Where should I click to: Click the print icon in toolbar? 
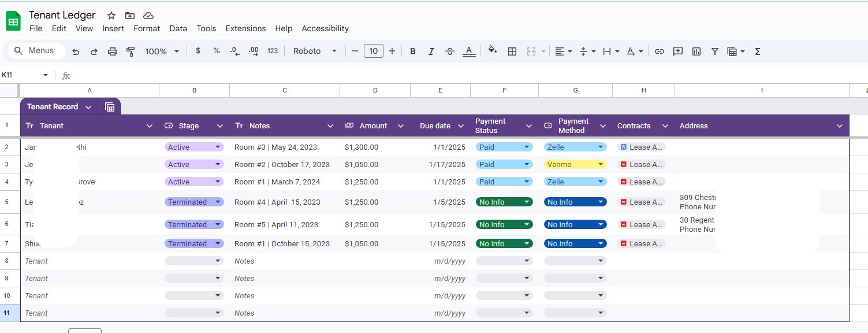[113, 51]
